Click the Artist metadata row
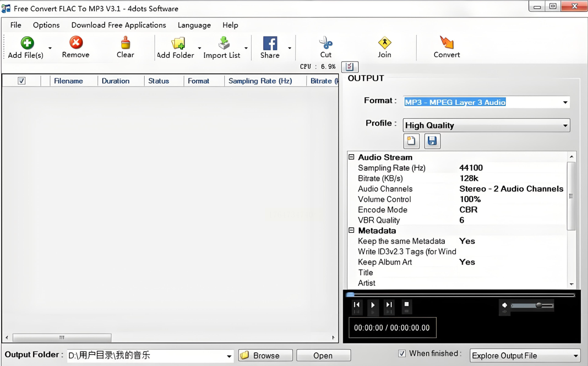This screenshot has width=588, height=366. pos(457,283)
